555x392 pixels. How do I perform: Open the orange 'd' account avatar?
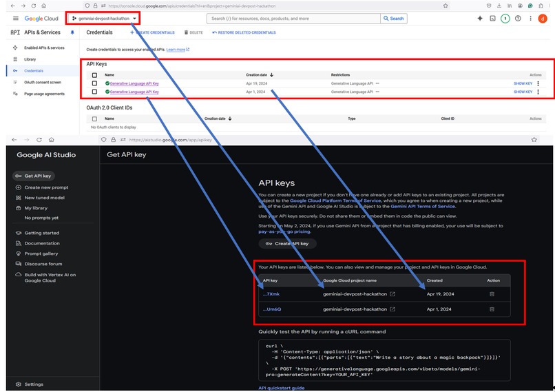(543, 19)
